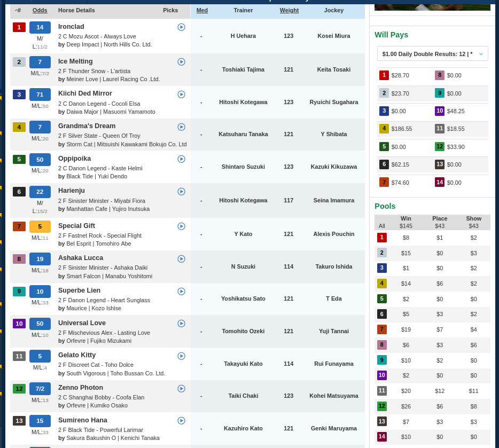Click the $33.90 Will Pays value for horse 12
This screenshot has height=448, width=499.
click(x=455, y=147)
